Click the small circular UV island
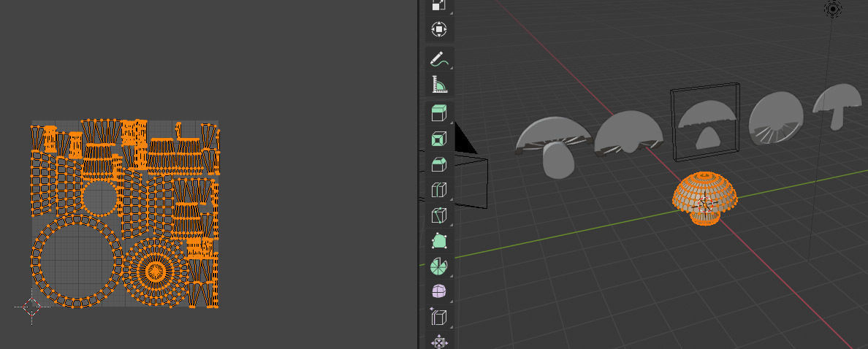This screenshot has height=349, width=868. point(99,197)
